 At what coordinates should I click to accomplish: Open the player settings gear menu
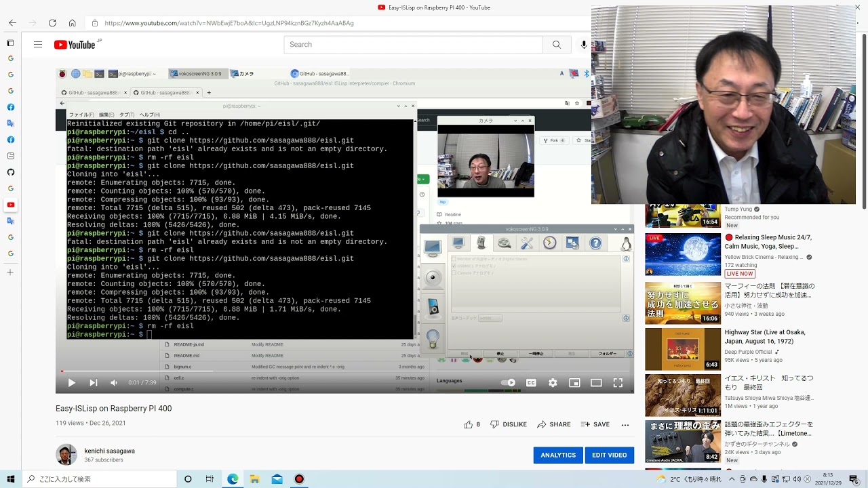tap(553, 383)
